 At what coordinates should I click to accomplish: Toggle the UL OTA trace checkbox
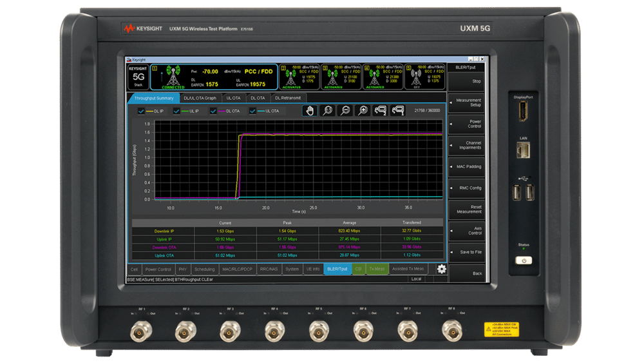(x=252, y=111)
